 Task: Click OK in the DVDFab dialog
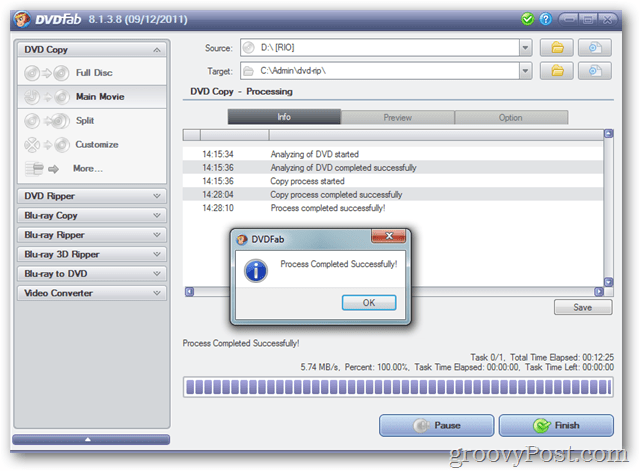(x=369, y=303)
